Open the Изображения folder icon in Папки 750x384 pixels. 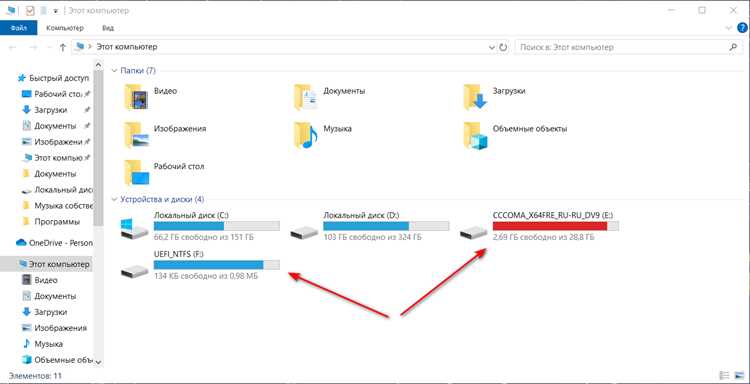(x=136, y=135)
